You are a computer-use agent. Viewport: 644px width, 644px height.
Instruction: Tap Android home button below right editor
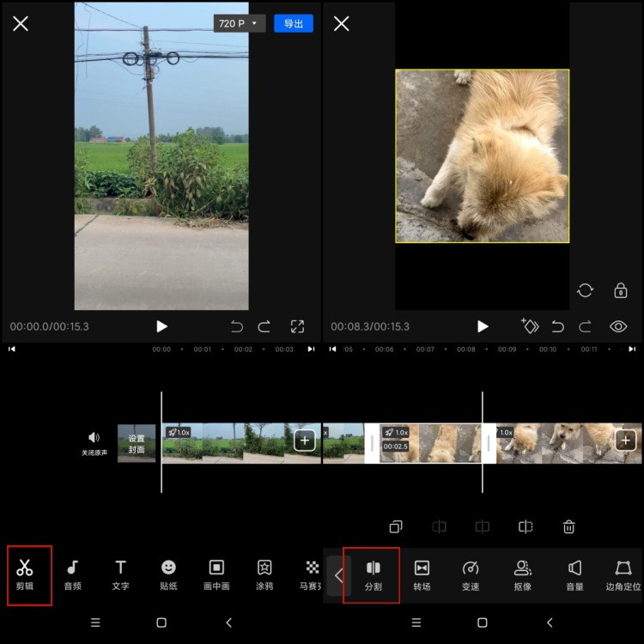(x=483, y=623)
